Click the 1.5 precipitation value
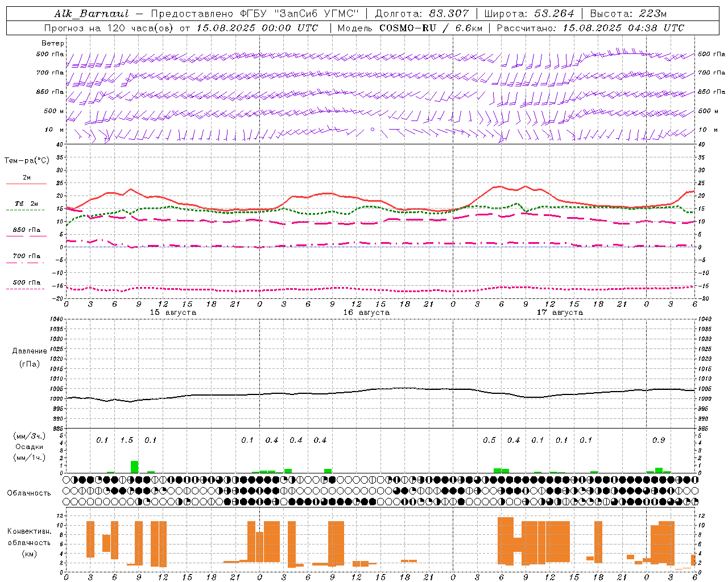 click(126, 440)
